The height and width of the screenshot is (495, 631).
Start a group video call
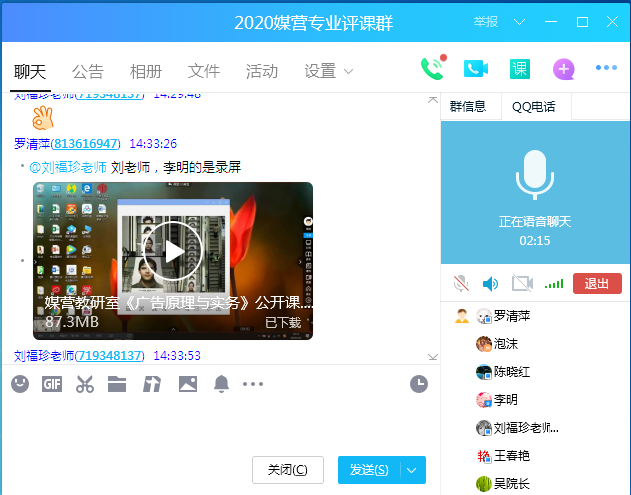click(476, 68)
